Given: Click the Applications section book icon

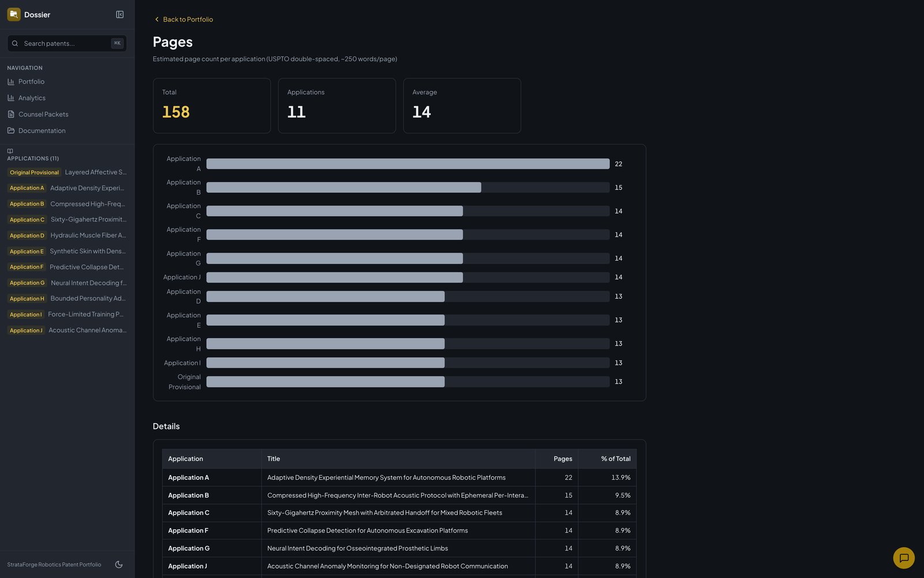Looking at the screenshot, I should point(10,151).
